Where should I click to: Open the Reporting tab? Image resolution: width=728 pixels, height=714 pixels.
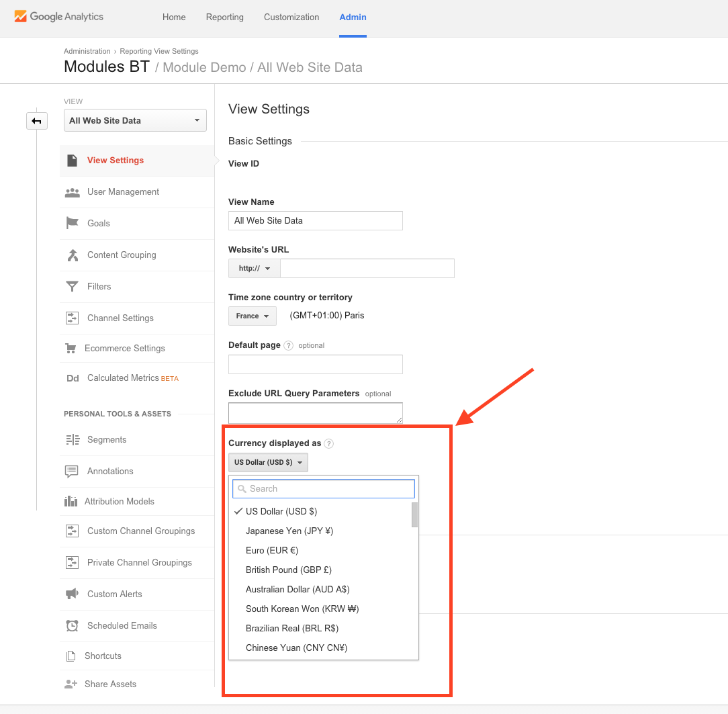pos(225,17)
